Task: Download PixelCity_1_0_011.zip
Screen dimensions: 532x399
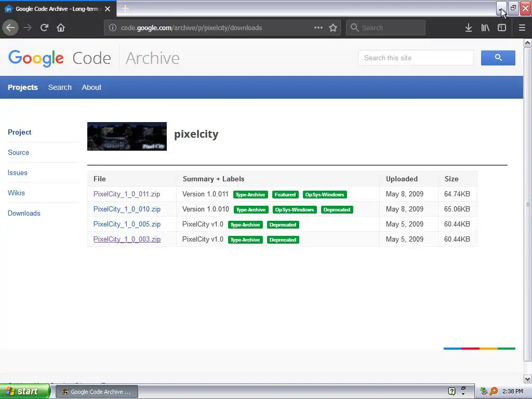Action: click(127, 194)
